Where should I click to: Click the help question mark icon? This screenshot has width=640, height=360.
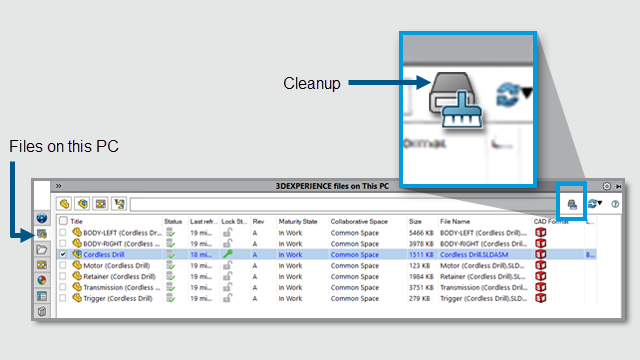coord(615,204)
